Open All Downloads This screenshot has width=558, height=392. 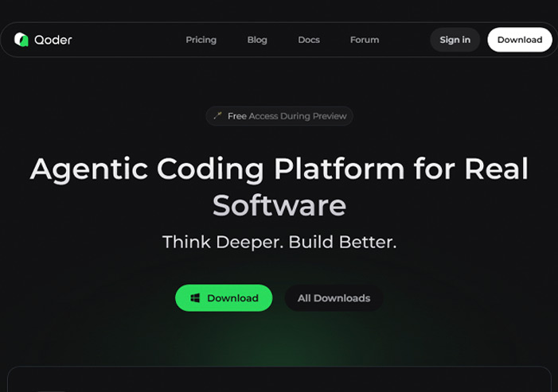(x=334, y=298)
